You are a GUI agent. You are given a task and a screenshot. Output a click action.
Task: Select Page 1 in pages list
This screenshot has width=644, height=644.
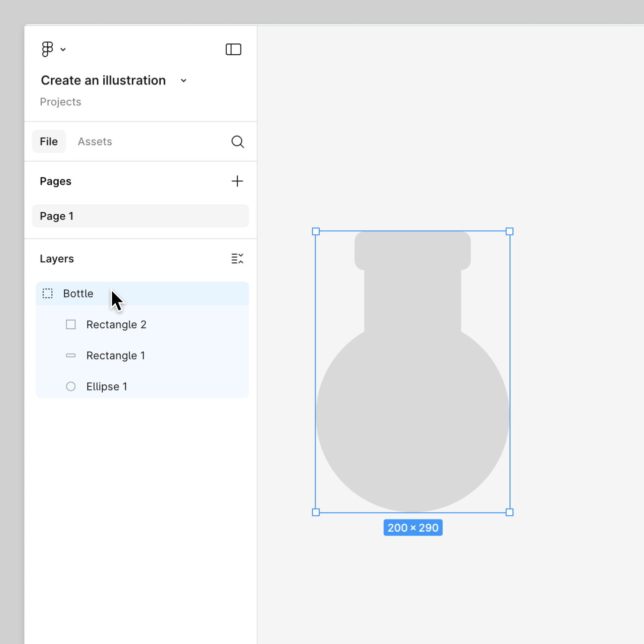click(x=140, y=216)
